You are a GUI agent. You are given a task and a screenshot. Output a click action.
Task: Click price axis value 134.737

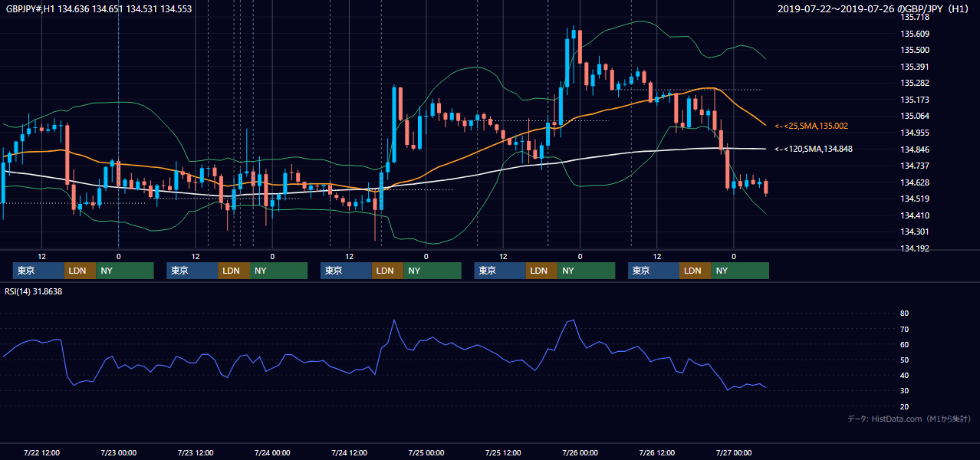915,166
